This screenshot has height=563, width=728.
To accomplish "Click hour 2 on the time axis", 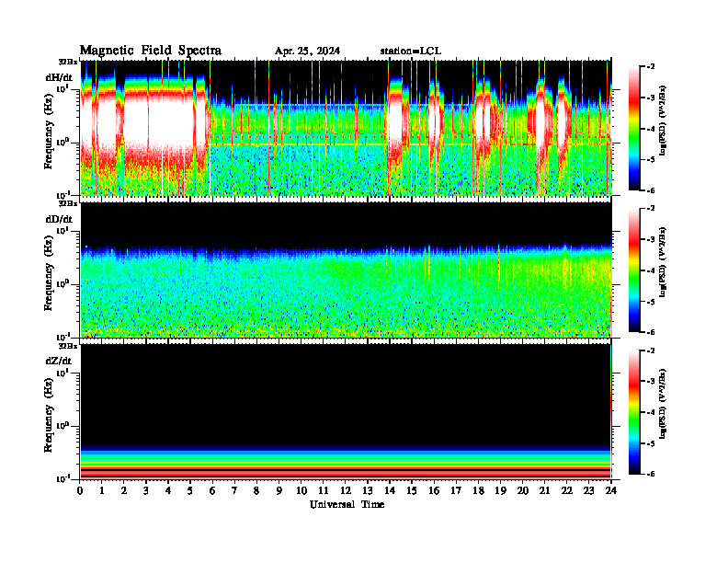I will pyautogui.click(x=124, y=490).
